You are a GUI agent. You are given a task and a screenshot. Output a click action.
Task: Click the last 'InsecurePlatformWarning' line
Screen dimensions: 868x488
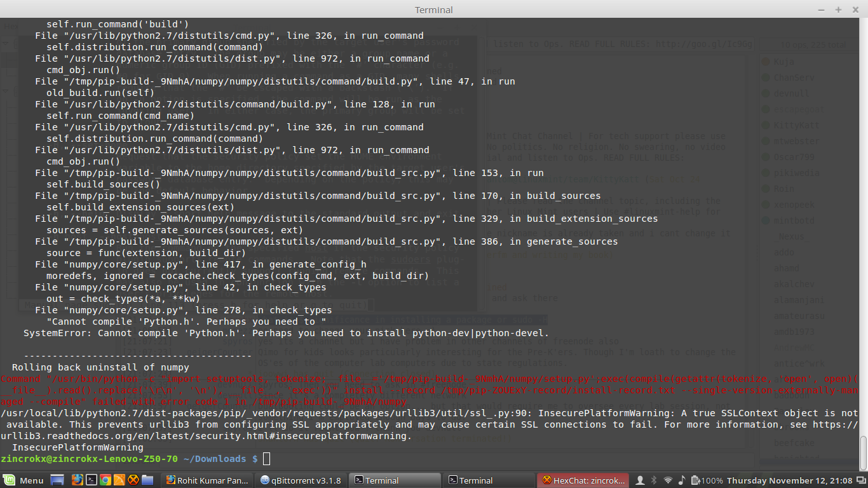(77, 447)
